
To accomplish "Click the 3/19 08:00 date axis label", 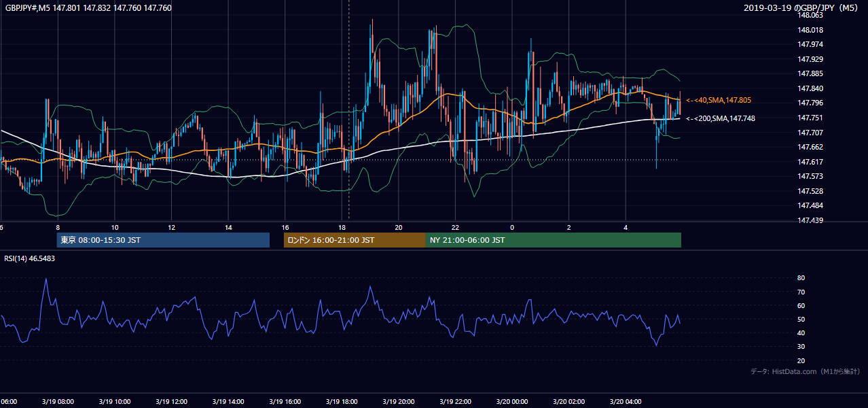I will point(58,402).
